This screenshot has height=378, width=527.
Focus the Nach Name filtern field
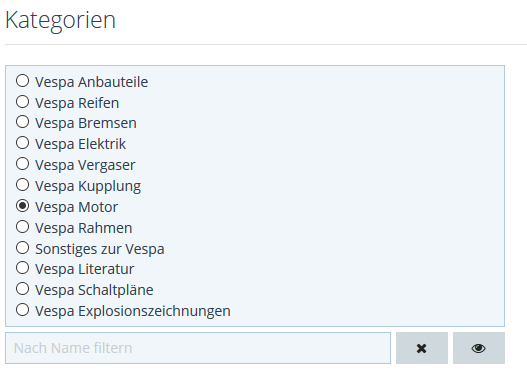coord(198,348)
